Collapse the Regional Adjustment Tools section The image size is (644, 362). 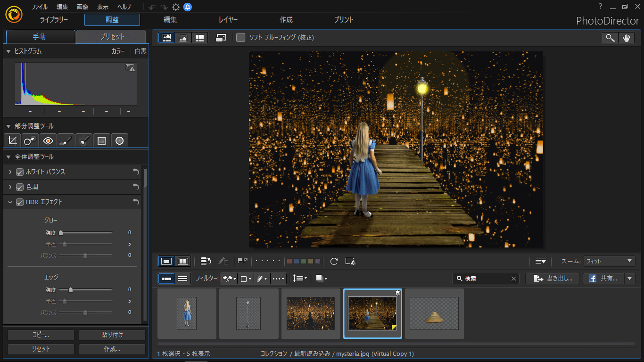click(x=8, y=126)
